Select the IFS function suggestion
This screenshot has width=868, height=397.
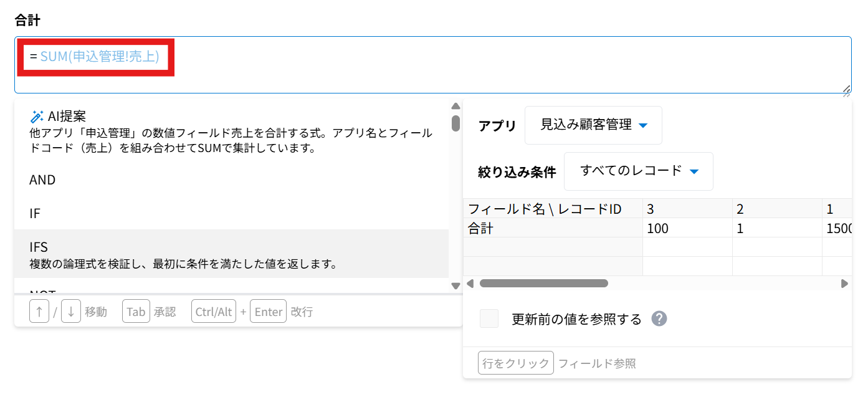tap(231, 254)
